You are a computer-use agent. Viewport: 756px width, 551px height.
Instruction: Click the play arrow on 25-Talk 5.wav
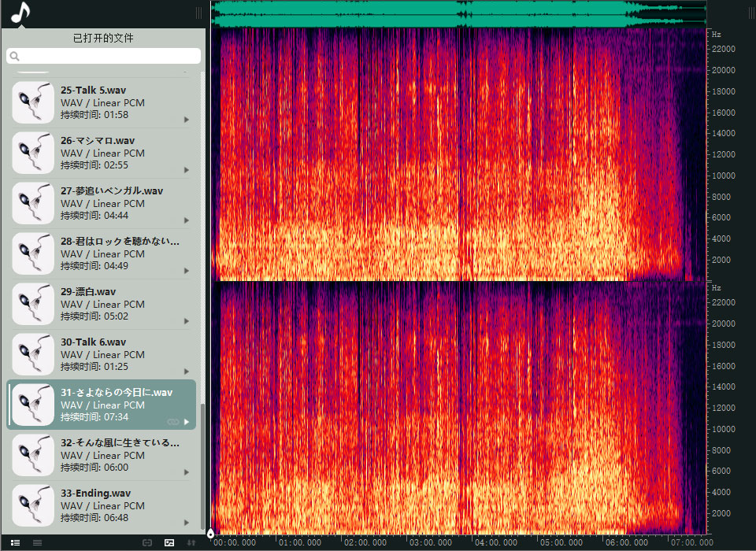click(x=187, y=120)
